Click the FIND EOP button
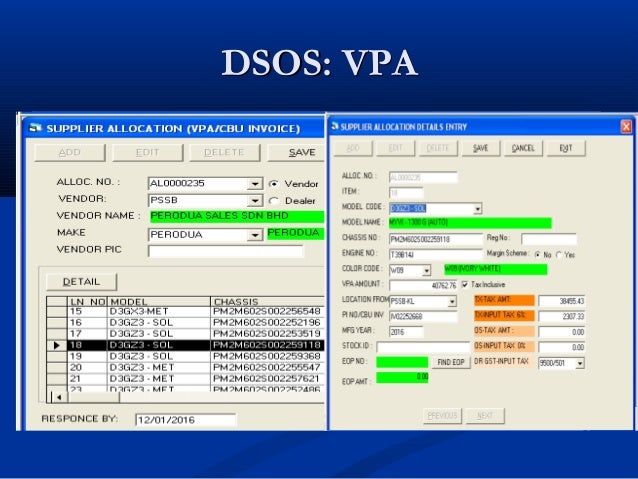This screenshot has height=479, width=638. [451, 362]
